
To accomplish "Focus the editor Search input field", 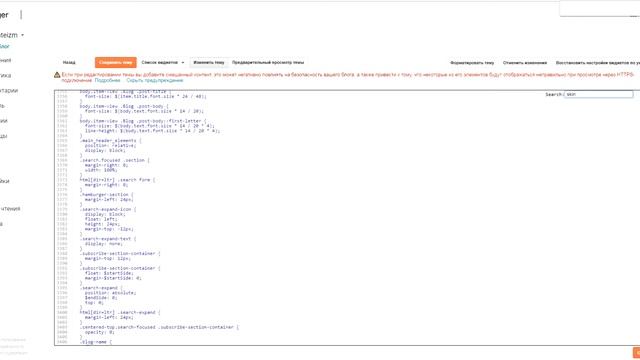I will (598, 94).
